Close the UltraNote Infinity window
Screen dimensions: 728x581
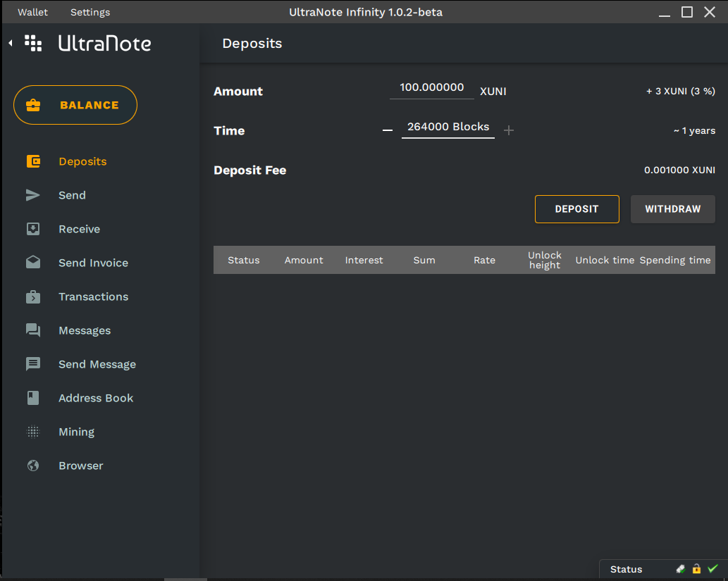(710, 12)
